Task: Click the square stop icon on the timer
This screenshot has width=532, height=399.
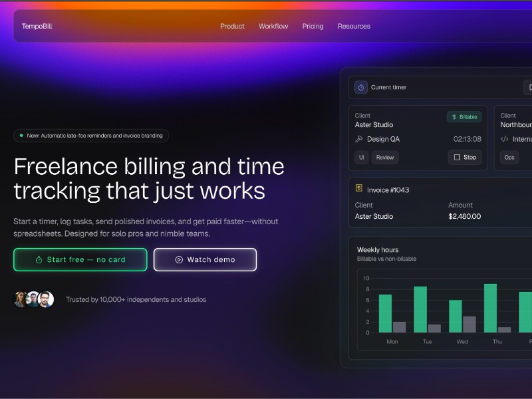Action: 456,157
